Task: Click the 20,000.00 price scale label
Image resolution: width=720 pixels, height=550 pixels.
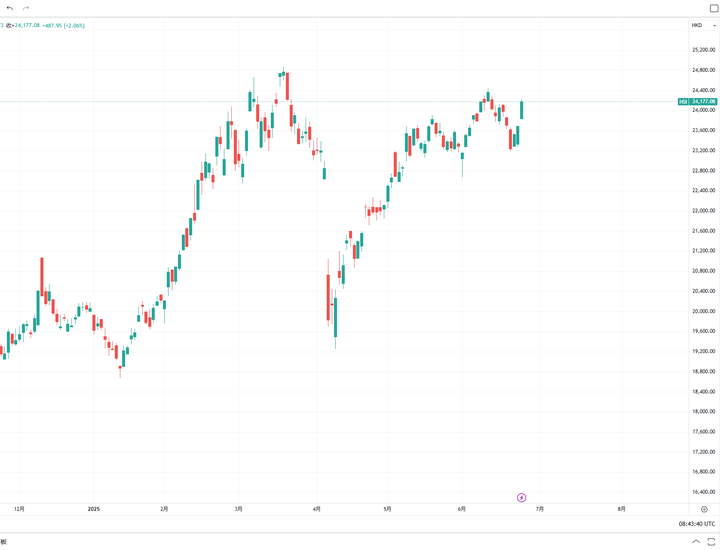Action: (704, 311)
